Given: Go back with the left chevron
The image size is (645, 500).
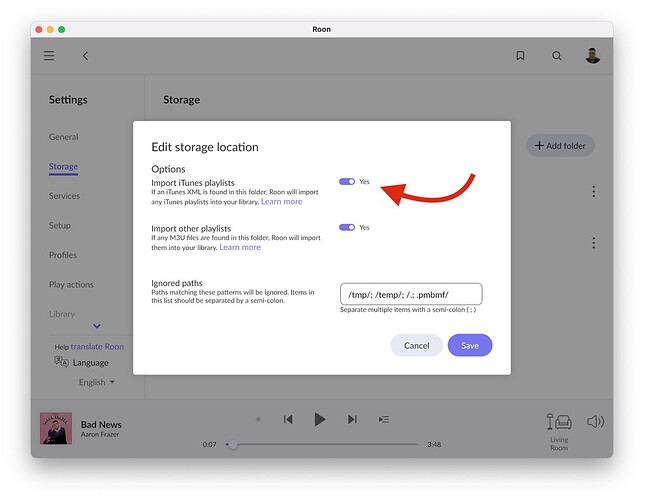Looking at the screenshot, I should (x=86, y=56).
